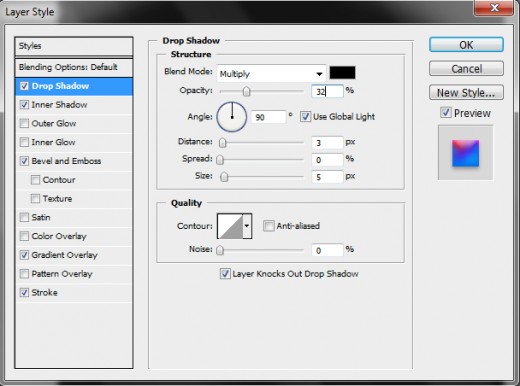Screen dimensions: 520x386
Task: Open the Contour picker dropdown arrow
Action: 247,226
